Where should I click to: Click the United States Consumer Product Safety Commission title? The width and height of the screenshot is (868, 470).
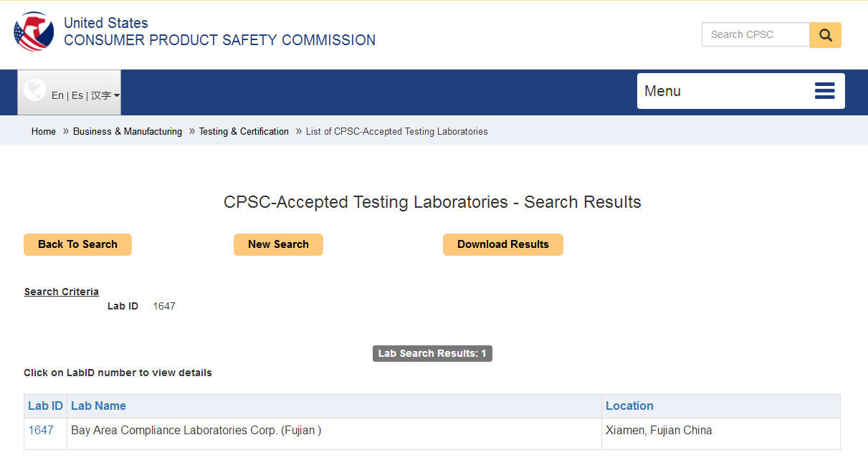219,32
